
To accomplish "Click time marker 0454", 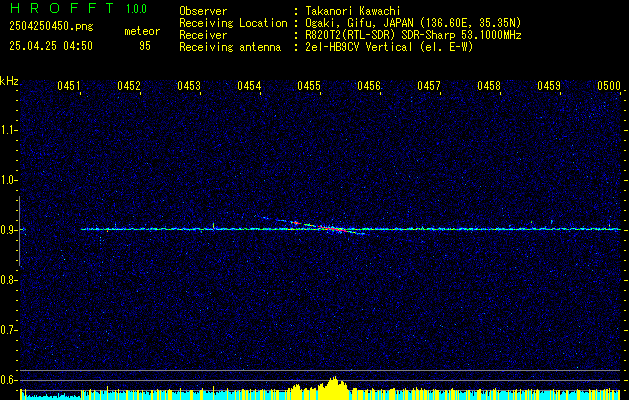I will 249,86.
